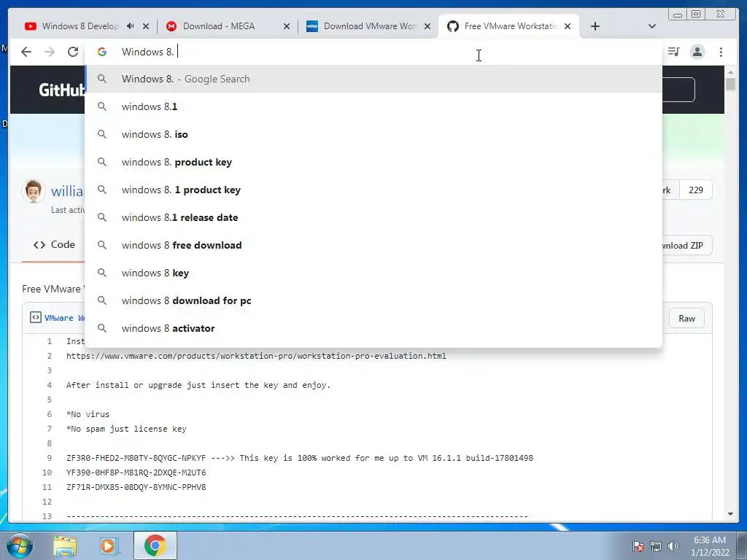Viewport: 747px width, 560px height.
Task: Click line number 9 in the gist
Action: coord(49,458)
